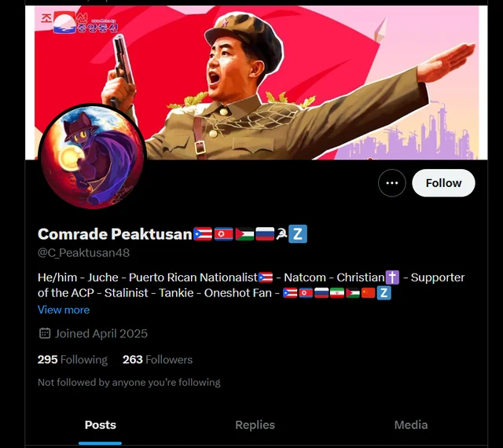Click the China flag emoji in bio

click(x=368, y=293)
